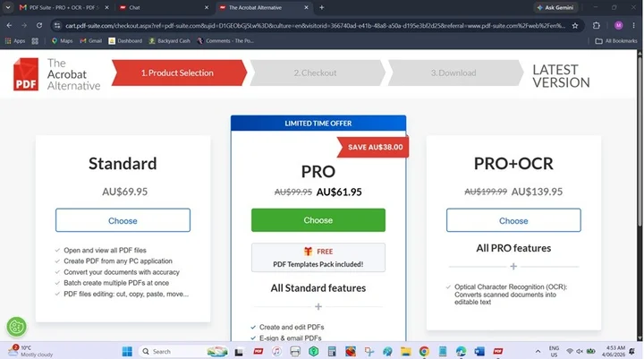644x359 pixels.
Task: Close the PDF Suite Gmail tab
Action: point(106,7)
